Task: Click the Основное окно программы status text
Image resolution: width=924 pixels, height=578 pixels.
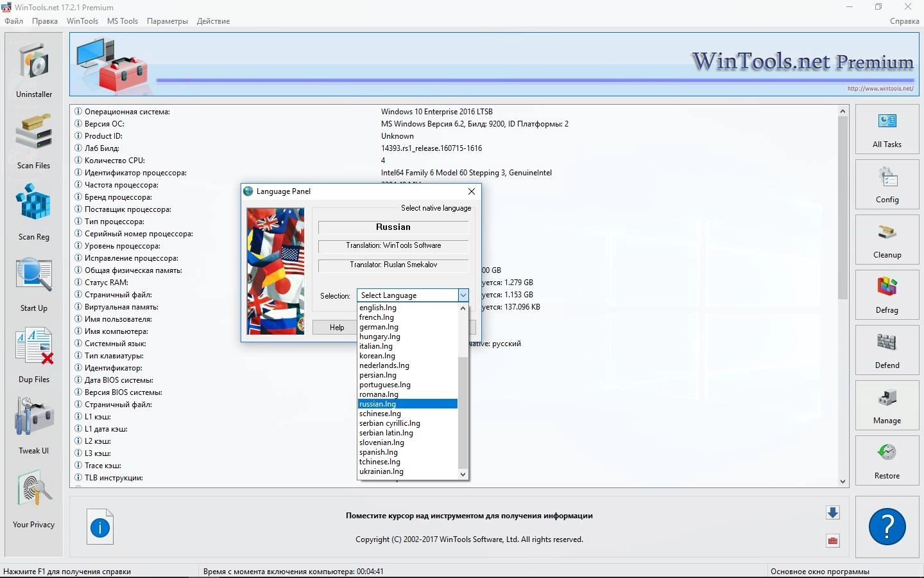Action: 820,572
